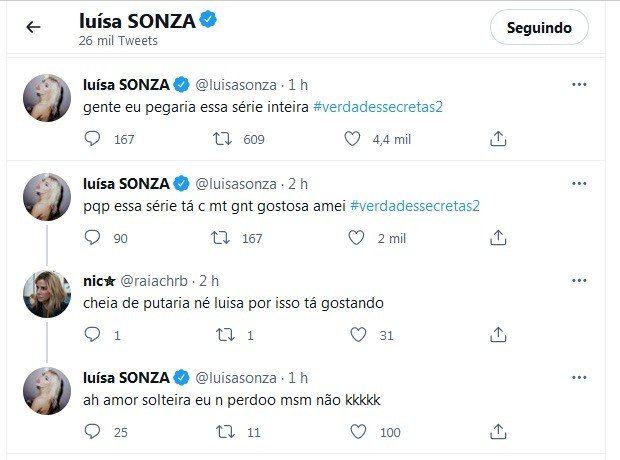Open more options on 'pqp essa série' tweet
The width and height of the screenshot is (620, 460).
pos(579,183)
